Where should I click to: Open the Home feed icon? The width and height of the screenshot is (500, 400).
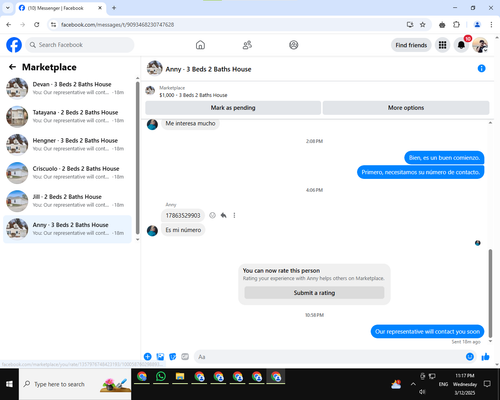[x=200, y=45]
